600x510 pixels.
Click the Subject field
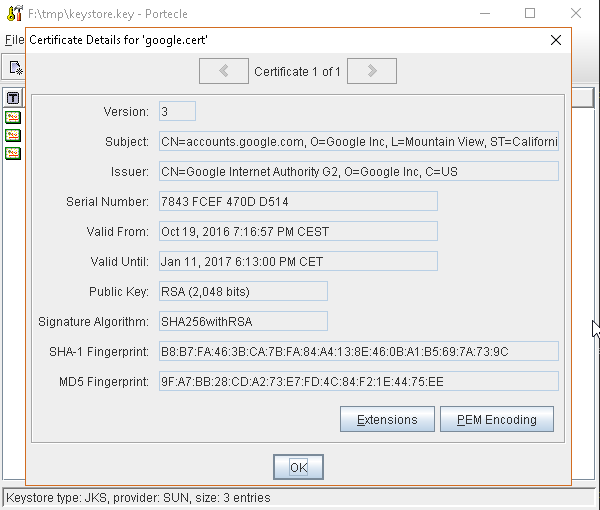[358, 142]
